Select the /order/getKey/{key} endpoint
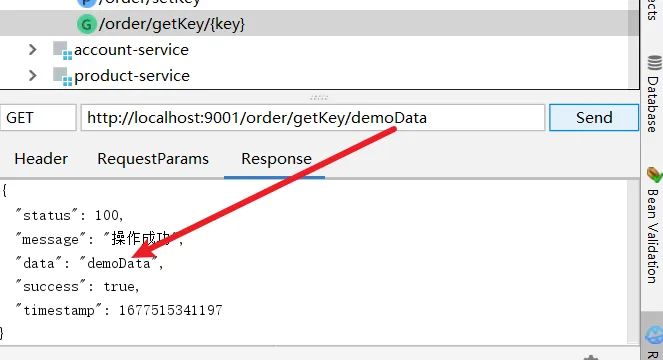Image resolution: width=663 pixels, height=360 pixels. [x=172, y=24]
